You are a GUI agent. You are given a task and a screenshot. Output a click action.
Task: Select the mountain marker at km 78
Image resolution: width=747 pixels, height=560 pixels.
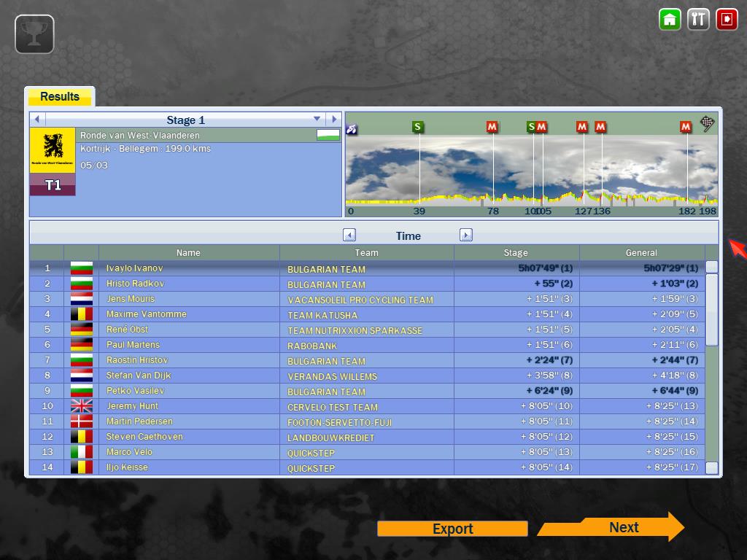click(x=492, y=127)
